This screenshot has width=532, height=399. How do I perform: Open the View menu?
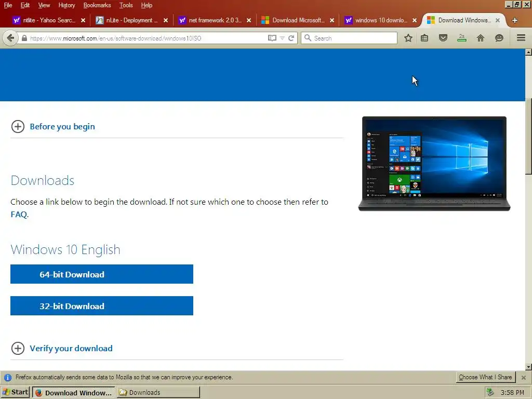click(44, 5)
